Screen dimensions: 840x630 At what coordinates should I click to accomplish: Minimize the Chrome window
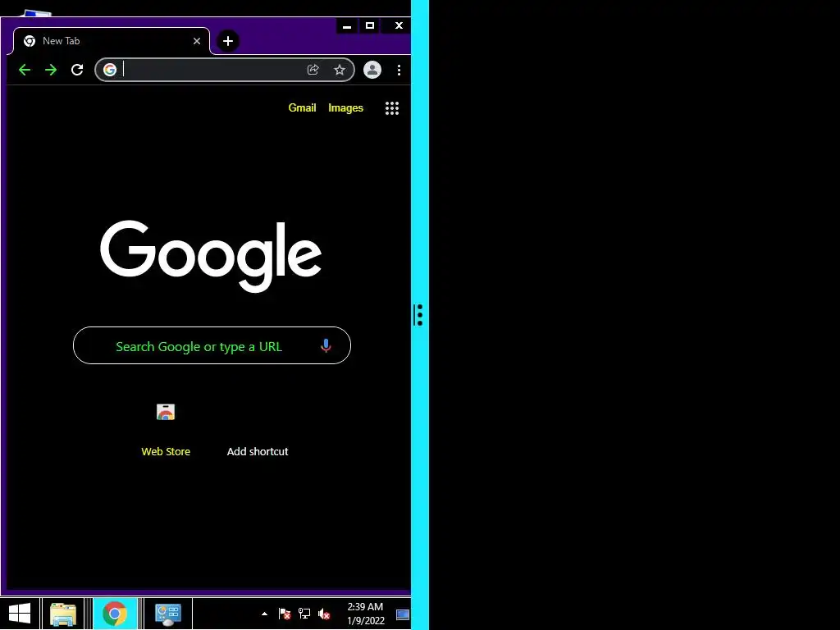click(347, 25)
